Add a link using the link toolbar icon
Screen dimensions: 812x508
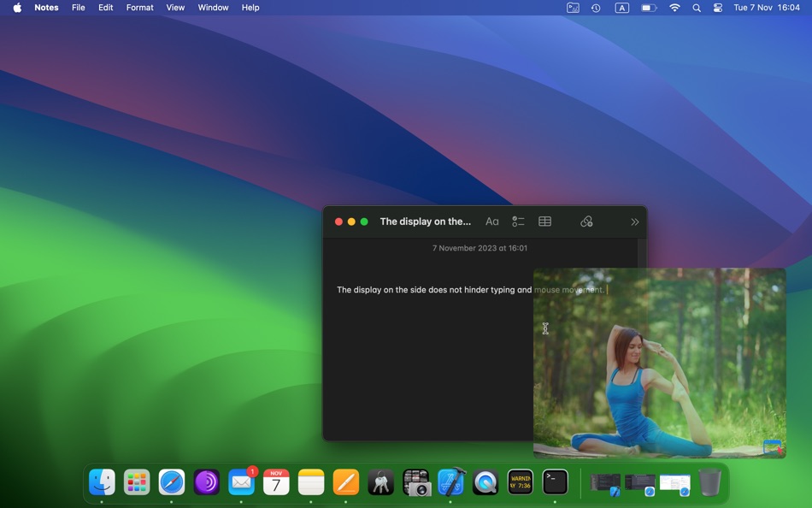click(586, 221)
